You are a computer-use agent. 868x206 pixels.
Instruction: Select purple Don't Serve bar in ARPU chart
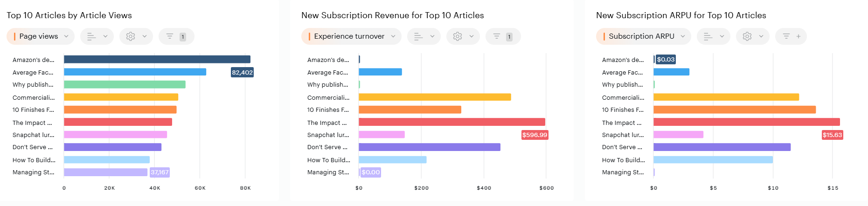point(722,147)
